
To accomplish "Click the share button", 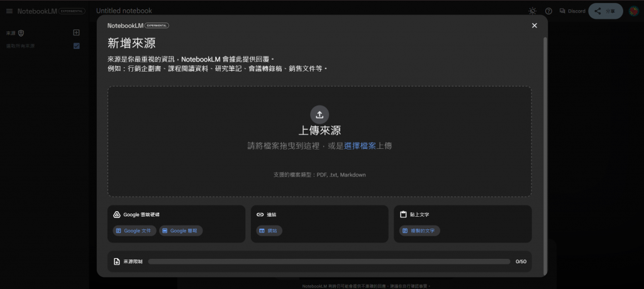I will click(x=606, y=11).
